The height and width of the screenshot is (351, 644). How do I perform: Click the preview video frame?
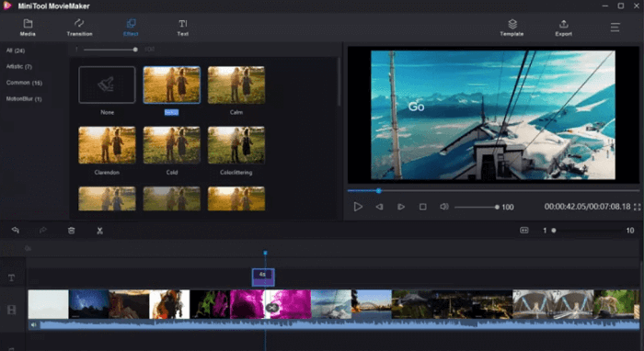pyautogui.click(x=493, y=115)
